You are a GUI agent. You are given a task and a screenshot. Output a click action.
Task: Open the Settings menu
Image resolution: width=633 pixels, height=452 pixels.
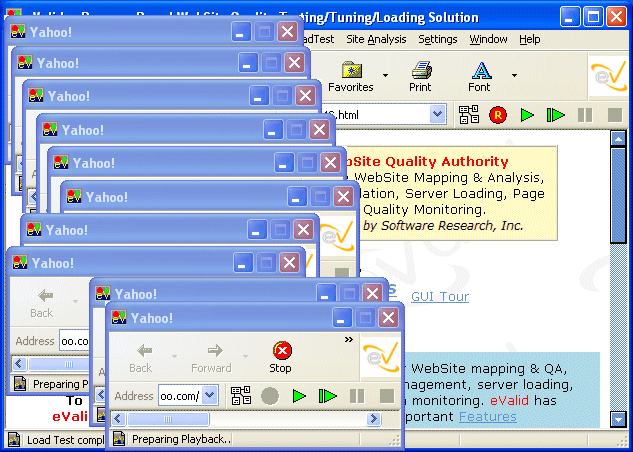[x=438, y=40]
